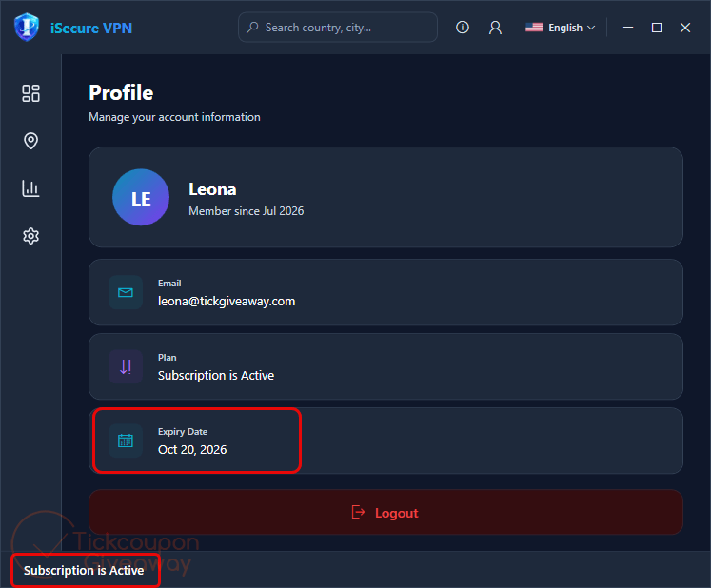This screenshot has width=711, height=588.
Task: Click the red Logout button
Action: coord(385,512)
